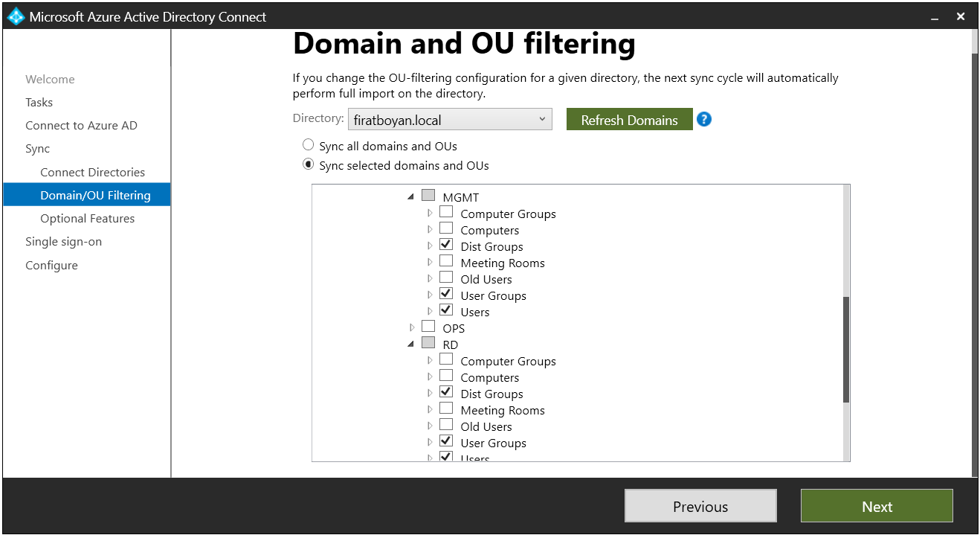
Task: Uncheck User Groups under MGMT
Action: tap(445, 294)
